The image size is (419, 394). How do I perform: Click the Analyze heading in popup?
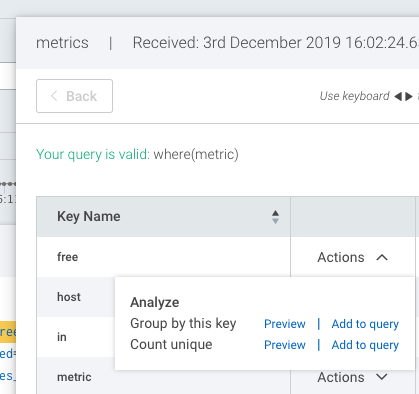(x=155, y=302)
